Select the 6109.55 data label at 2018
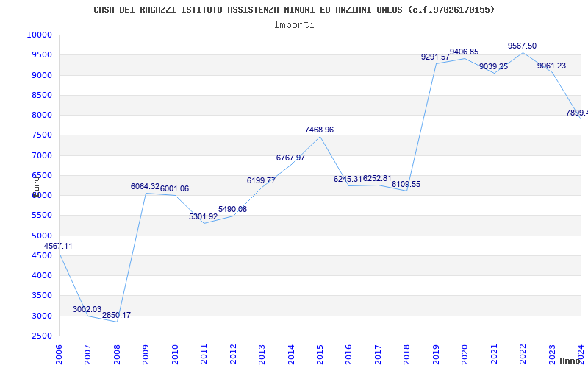Image resolution: width=588 pixels, height=368 pixels. [x=406, y=185]
